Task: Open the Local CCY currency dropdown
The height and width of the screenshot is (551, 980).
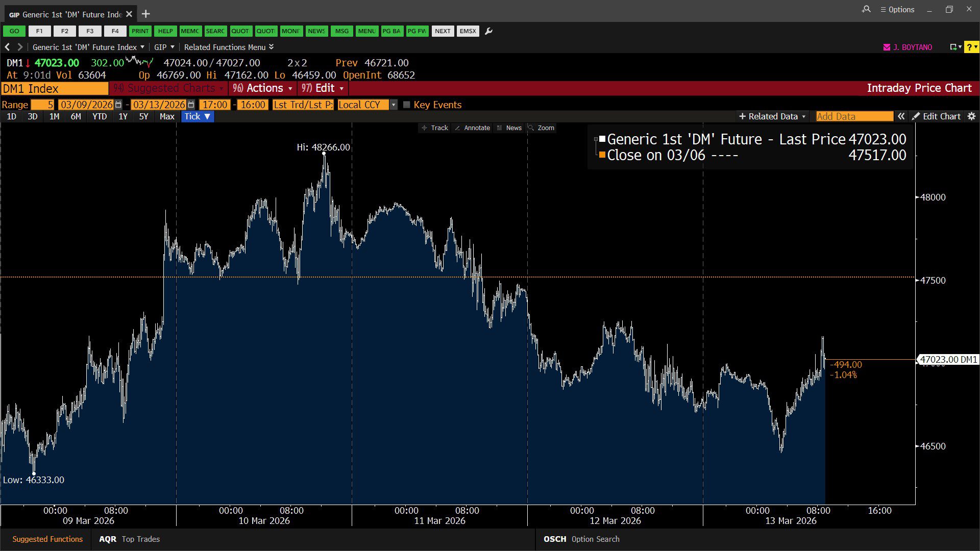Action: click(x=393, y=105)
